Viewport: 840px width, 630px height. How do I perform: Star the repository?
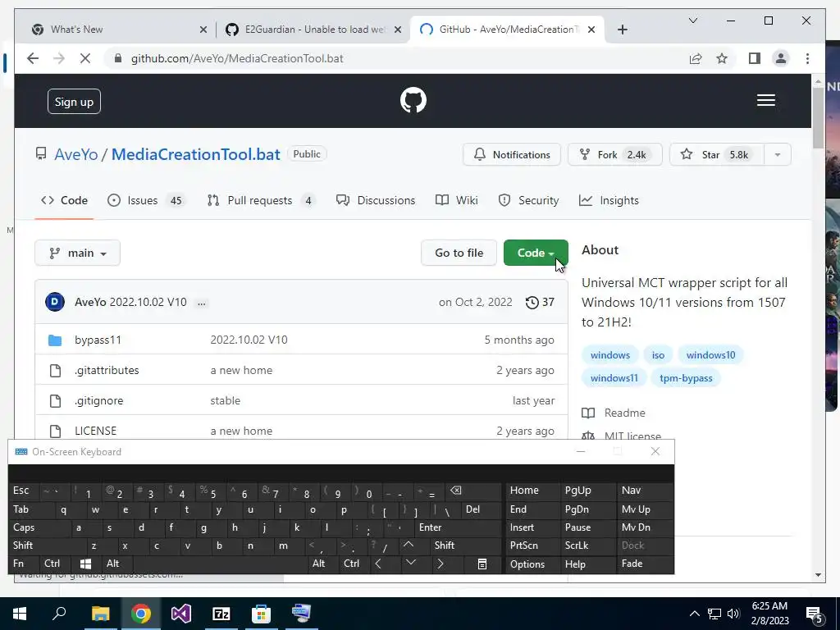click(717, 155)
